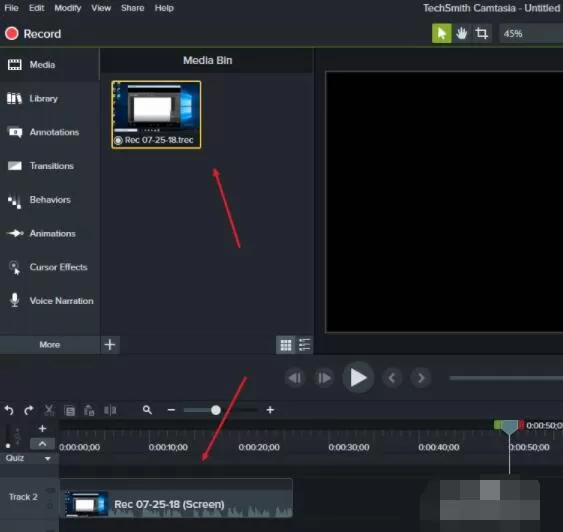Open the Edit menu
This screenshot has height=532, width=563.
(x=37, y=8)
